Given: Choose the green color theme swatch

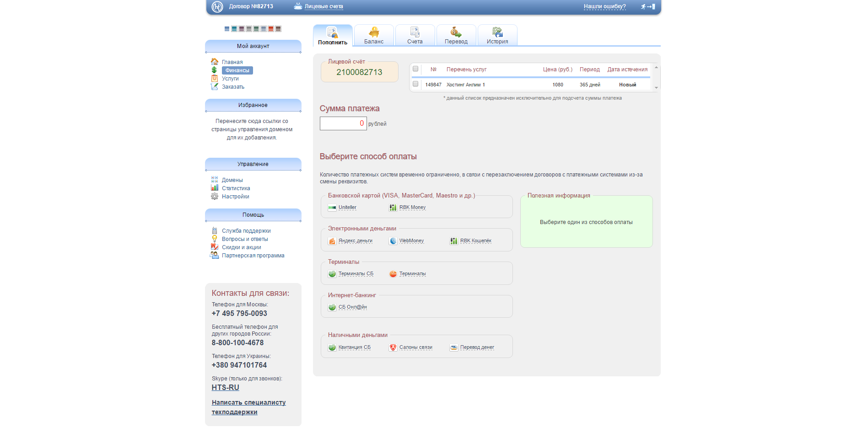Looking at the screenshot, I should point(256,29).
